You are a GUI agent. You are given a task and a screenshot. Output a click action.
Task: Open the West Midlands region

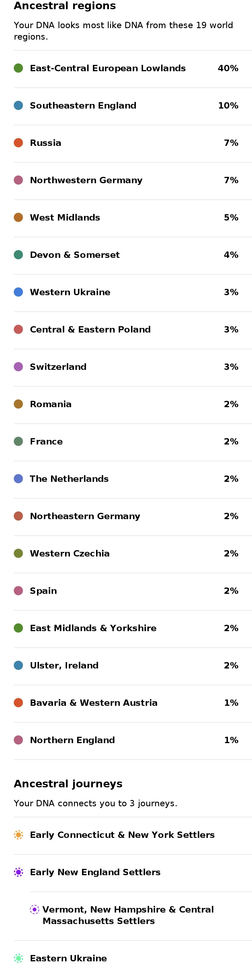tap(133, 218)
